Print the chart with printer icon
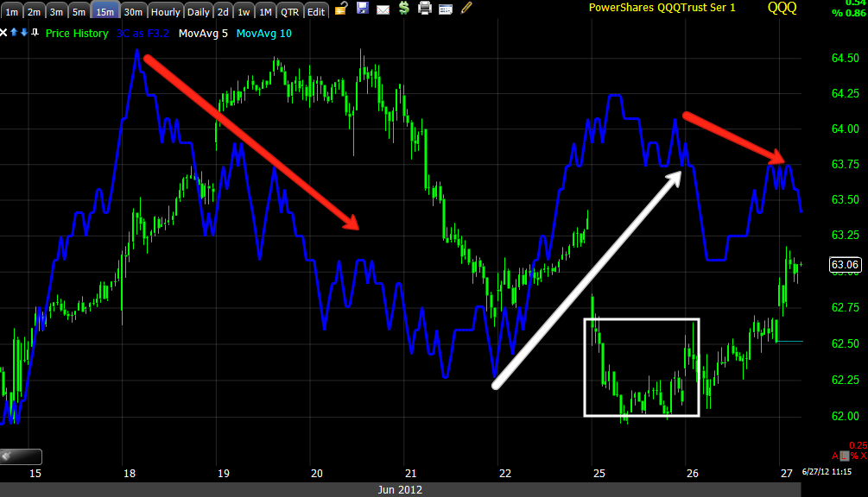This screenshot has width=868, height=497. 425,9
